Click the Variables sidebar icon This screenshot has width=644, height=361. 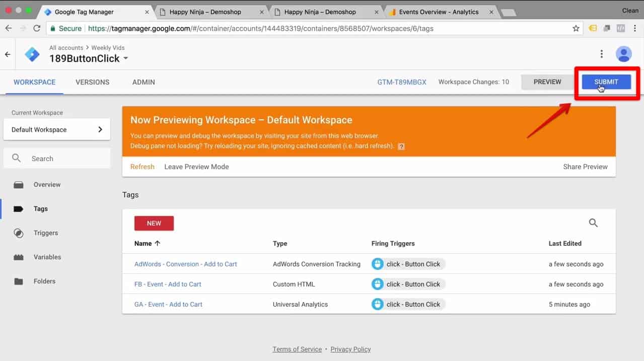(19, 257)
